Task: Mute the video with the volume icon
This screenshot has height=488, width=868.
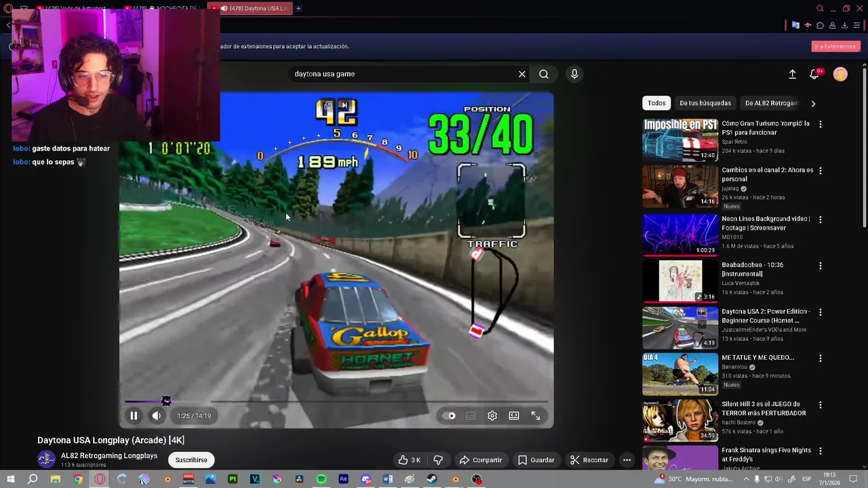Action: 156,415
